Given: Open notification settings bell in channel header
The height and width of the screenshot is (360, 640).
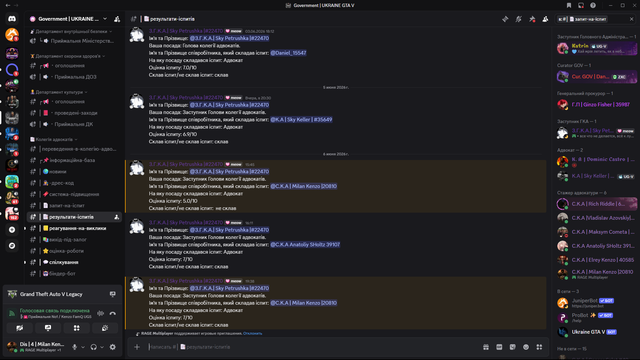Looking at the screenshot, I should point(518,19).
